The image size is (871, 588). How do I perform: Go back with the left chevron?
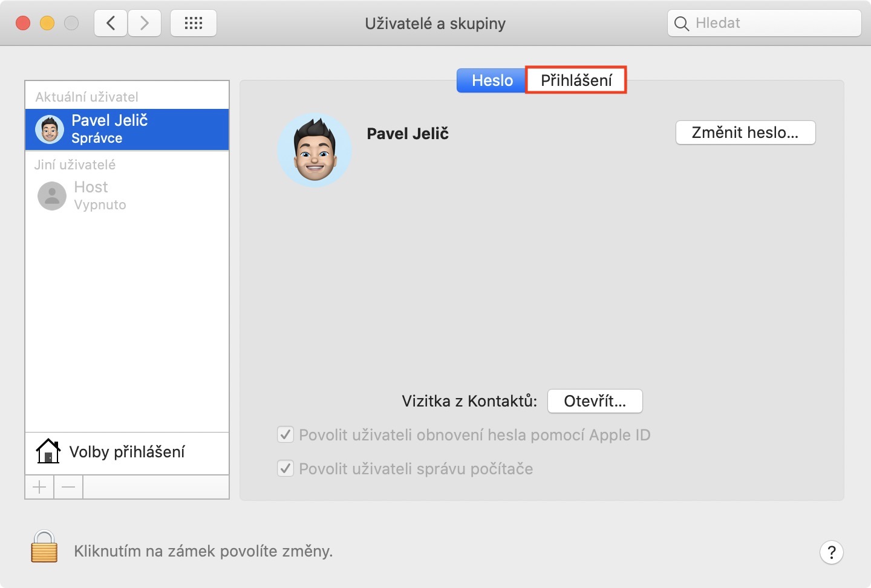coord(111,24)
